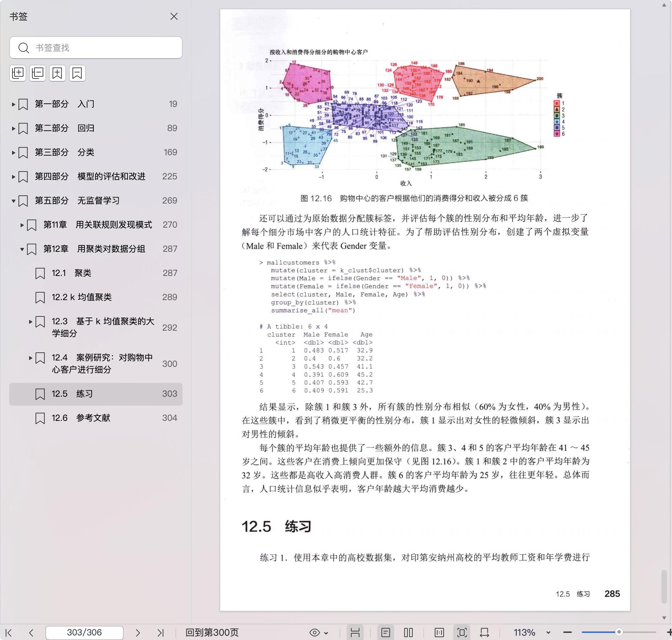Image resolution: width=672 pixels, height=640 pixels.
Task: Toggle fit-to-page display mode
Action: click(462, 633)
